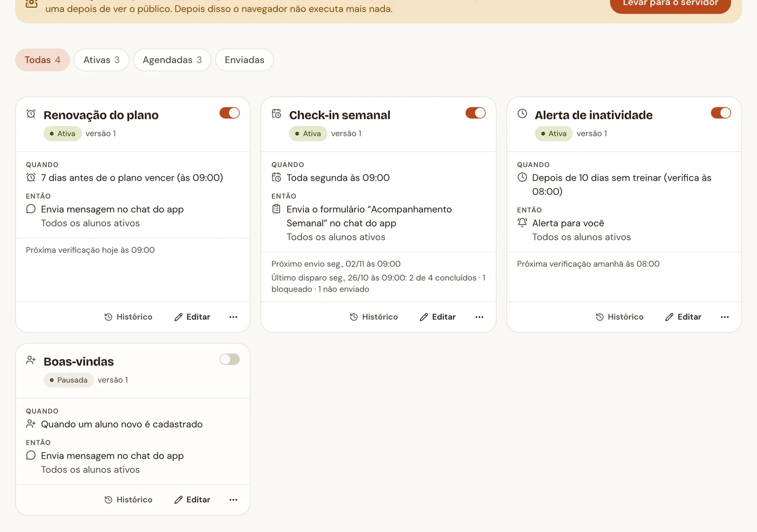This screenshot has width=757, height=532.
Task: Click the Pausada status badge on Boas-vindas
Action: [x=69, y=380]
